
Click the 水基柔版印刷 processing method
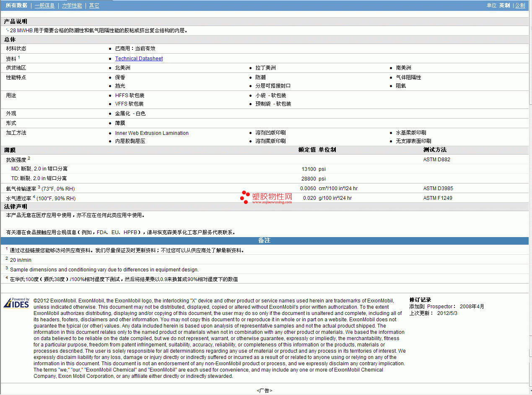tap(411, 133)
